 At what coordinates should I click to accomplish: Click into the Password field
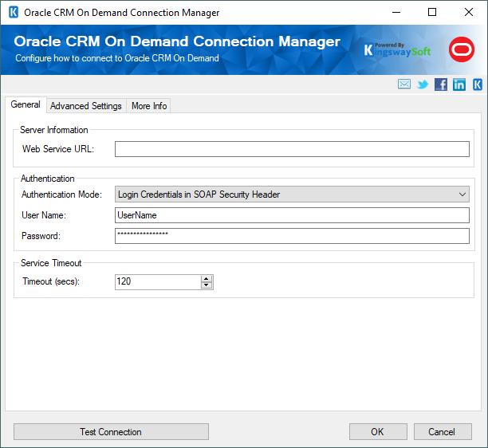click(x=292, y=236)
